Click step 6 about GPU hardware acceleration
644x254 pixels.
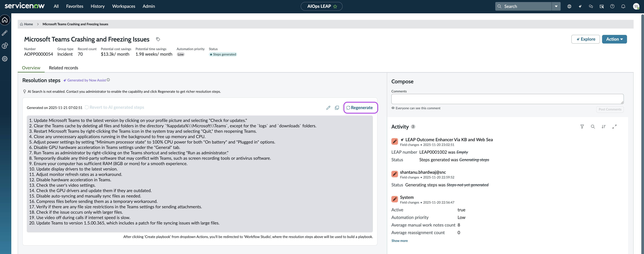[x=105, y=148]
